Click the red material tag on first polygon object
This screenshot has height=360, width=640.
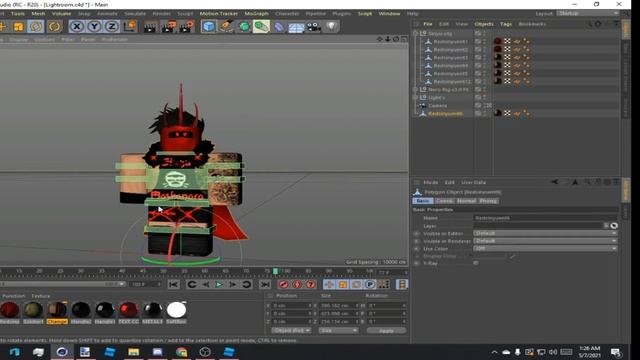(x=498, y=41)
